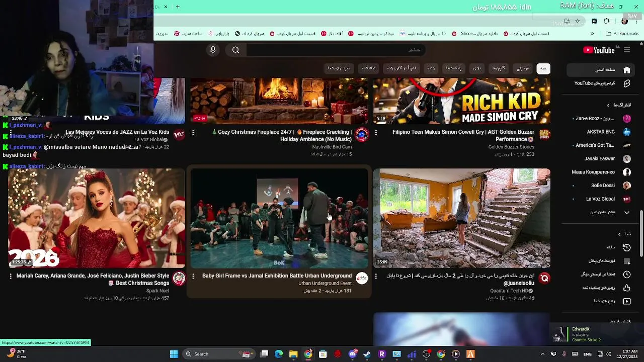This screenshot has width=644, height=362.
Task: Select the گلچین‌ها filter chip
Action: click(499, 68)
